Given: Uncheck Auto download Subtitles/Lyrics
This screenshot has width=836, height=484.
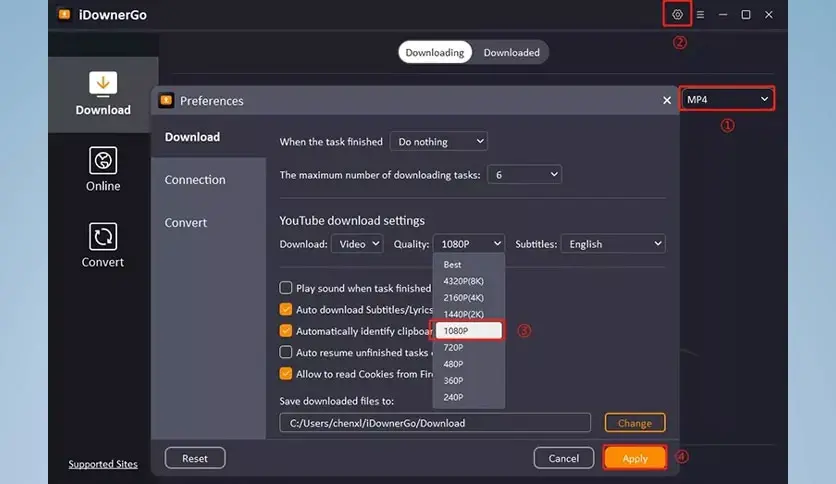Looking at the screenshot, I should pos(286,310).
